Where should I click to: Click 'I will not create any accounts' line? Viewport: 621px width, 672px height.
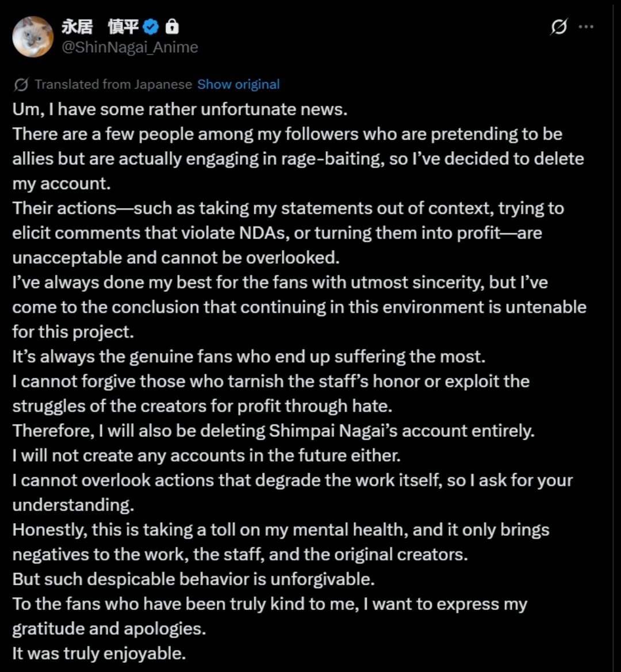pos(206,455)
